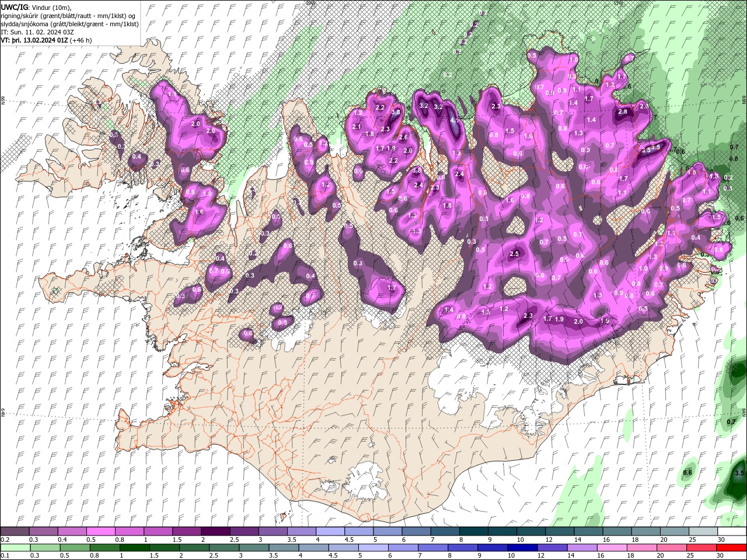Click the "0.2" label starting the snow scale
Image resolution: width=747 pixels, height=560 pixels.
[x=5, y=540]
